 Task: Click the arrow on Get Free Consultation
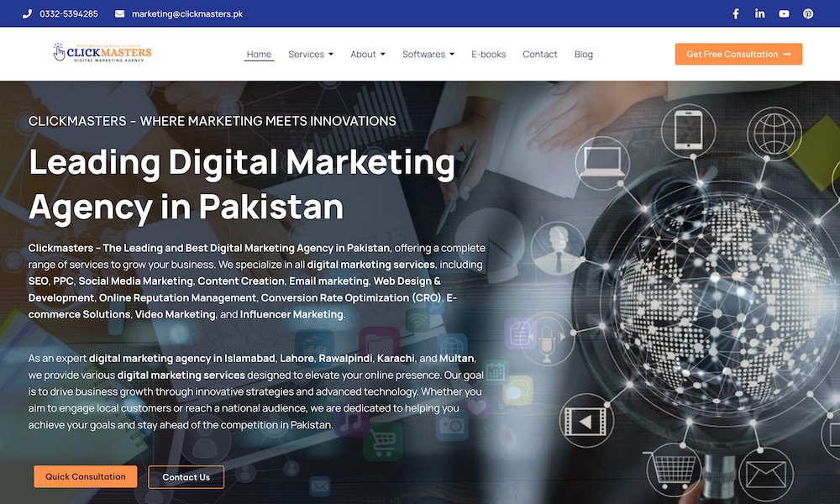pyautogui.click(x=786, y=54)
